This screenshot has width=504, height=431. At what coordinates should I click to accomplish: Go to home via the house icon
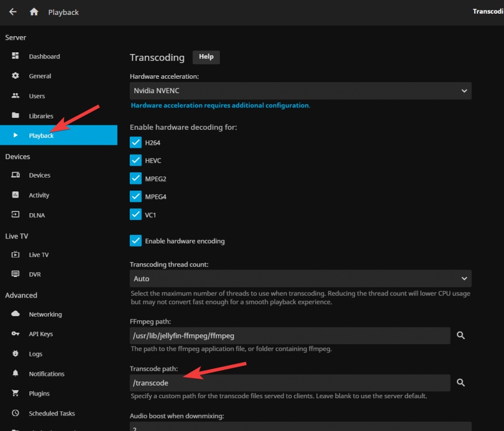pyautogui.click(x=34, y=12)
